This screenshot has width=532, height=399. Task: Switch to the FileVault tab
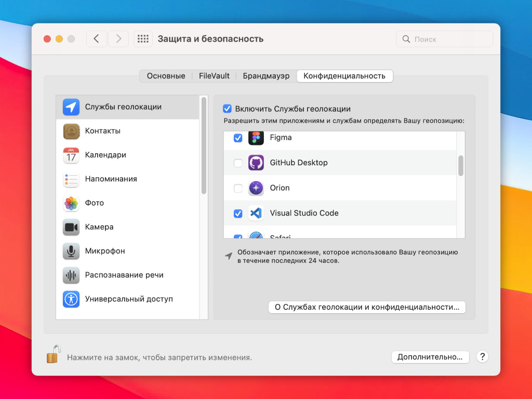pyautogui.click(x=214, y=76)
